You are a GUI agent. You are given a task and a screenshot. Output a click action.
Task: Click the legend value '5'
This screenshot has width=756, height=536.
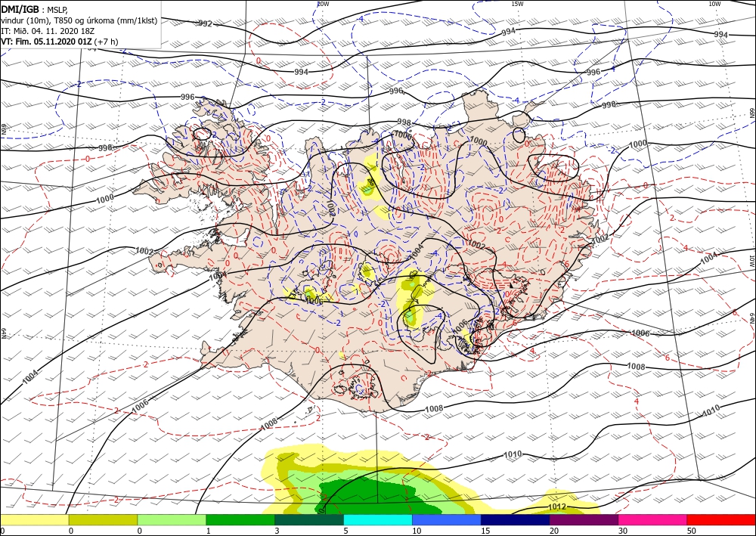point(345,531)
